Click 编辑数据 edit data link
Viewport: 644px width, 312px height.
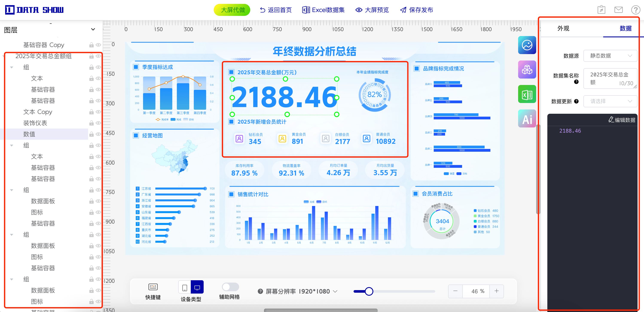621,120
